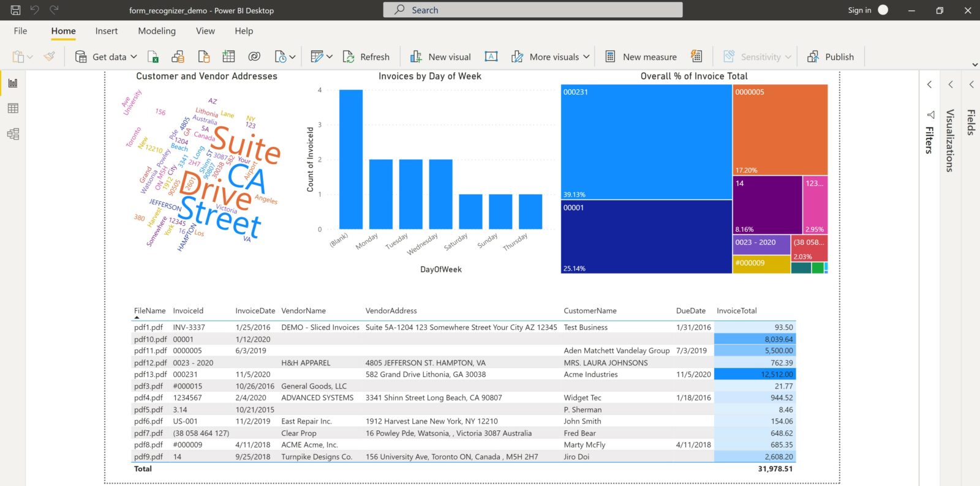
Task: Select the yellow #000009 treemap tile
Action: pos(761,264)
